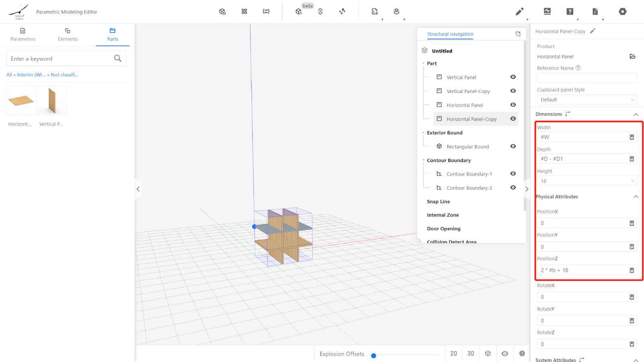The width and height of the screenshot is (644, 362).
Task: Open the help question mark icon
Action: pyautogui.click(x=570, y=12)
